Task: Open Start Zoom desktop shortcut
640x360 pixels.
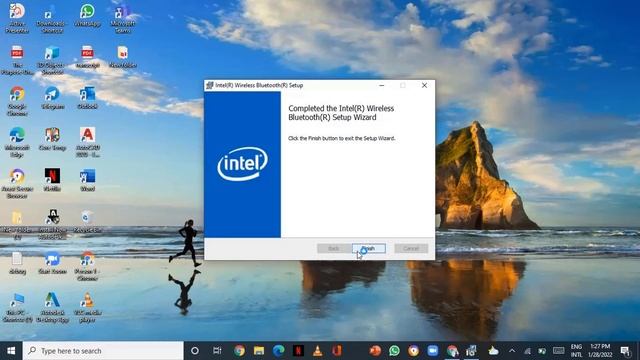Action: pyautogui.click(x=52, y=262)
